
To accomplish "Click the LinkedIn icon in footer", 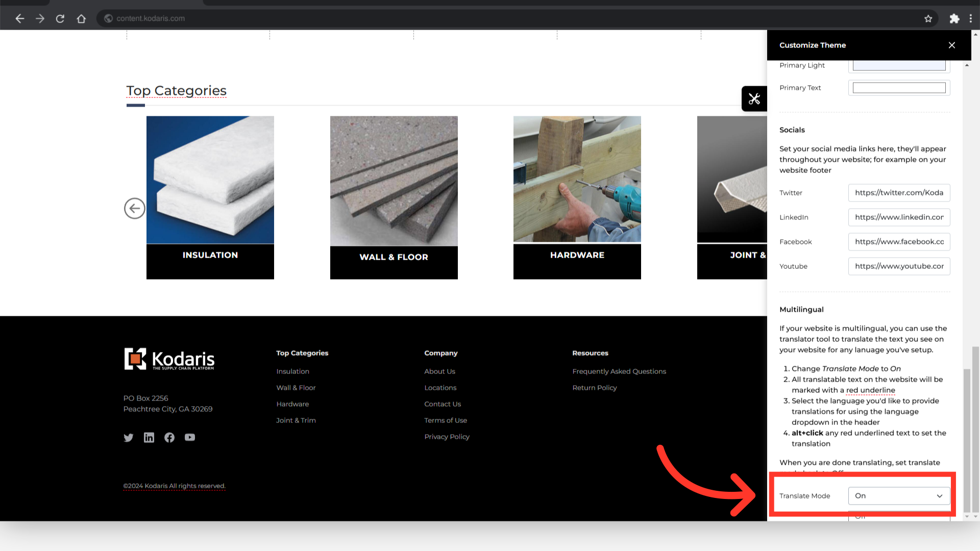I will pyautogui.click(x=149, y=438).
